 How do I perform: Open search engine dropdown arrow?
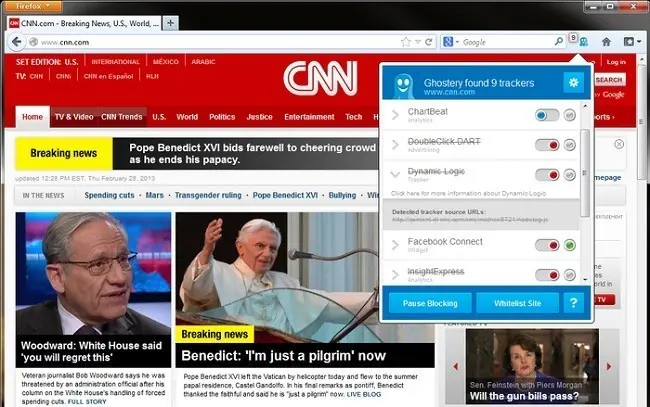[x=457, y=42]
